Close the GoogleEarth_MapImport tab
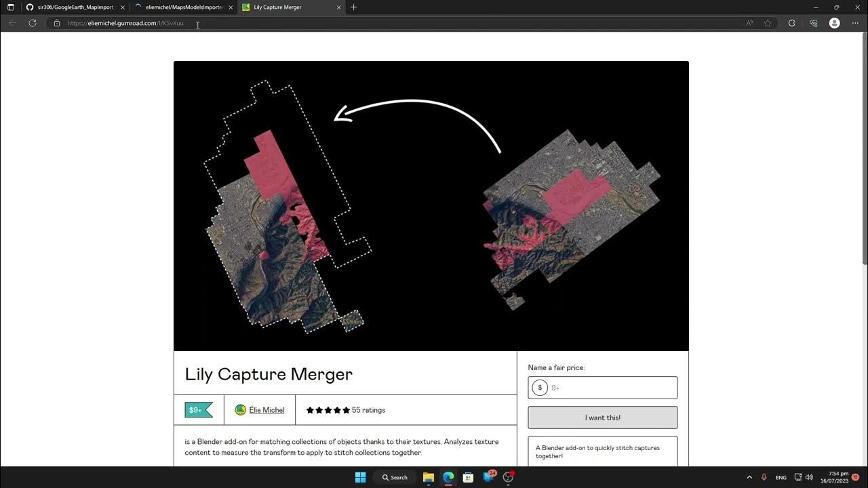 pyautogui.click(x=123, y=7)
